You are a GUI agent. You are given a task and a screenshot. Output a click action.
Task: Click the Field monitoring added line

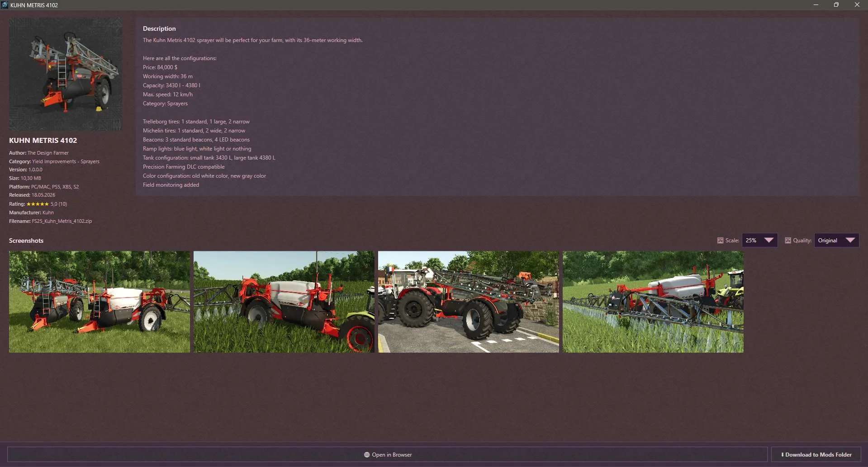point(171,185)
